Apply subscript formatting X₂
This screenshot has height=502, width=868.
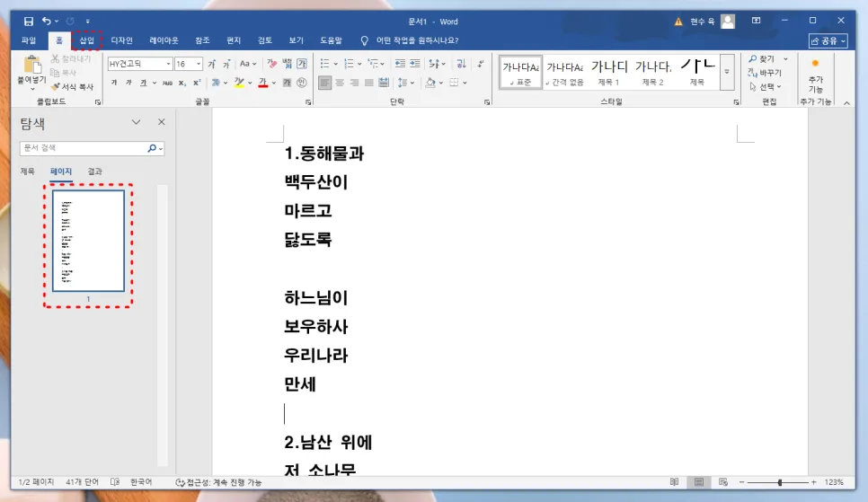point(182,83)
